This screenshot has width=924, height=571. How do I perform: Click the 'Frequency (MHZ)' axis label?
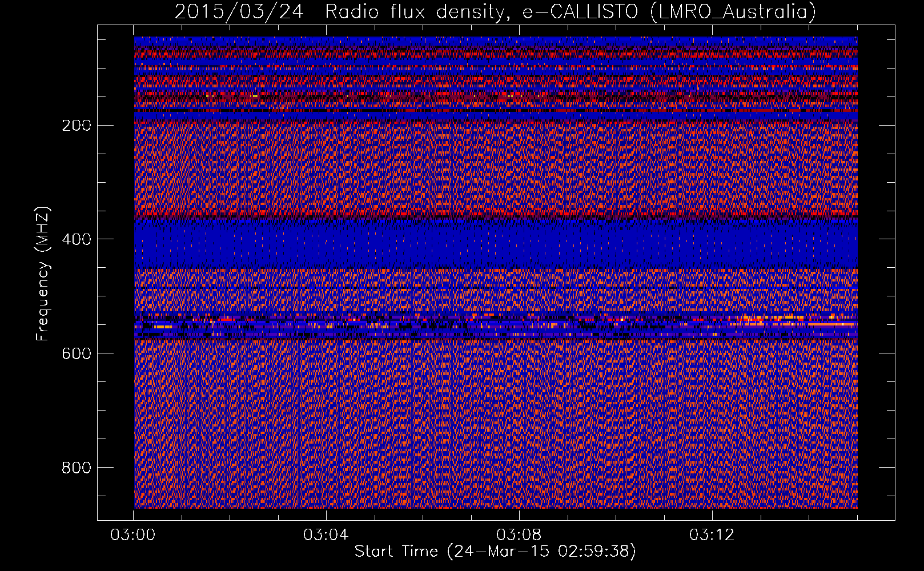point(43,274)
